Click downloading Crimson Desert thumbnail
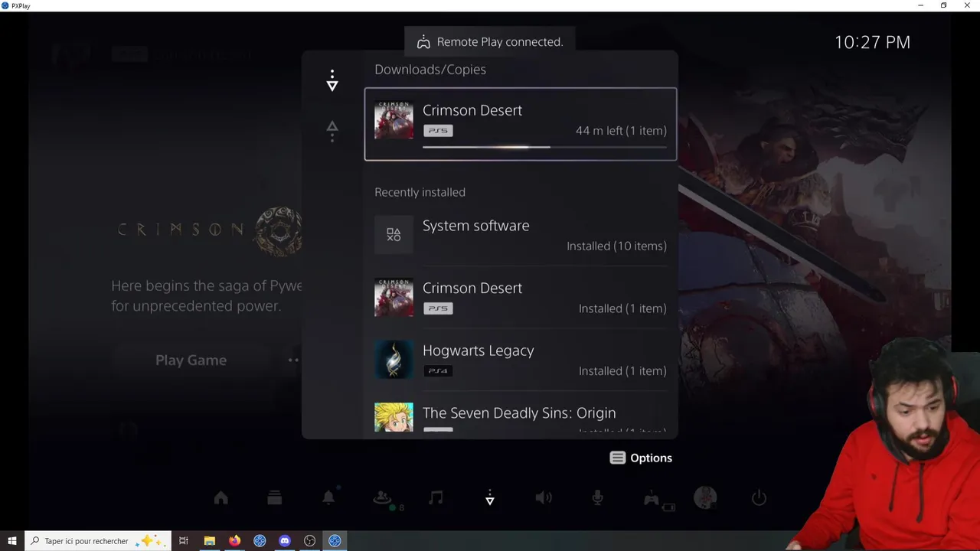Image resolution: width=980 pixels, height=551 pixels. (x=394, y=120)
